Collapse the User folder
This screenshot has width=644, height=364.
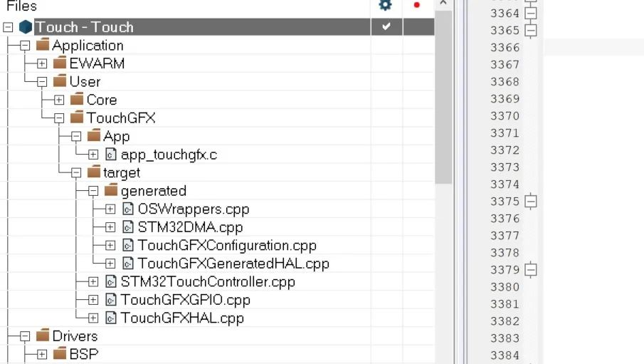tap(42, 82)
